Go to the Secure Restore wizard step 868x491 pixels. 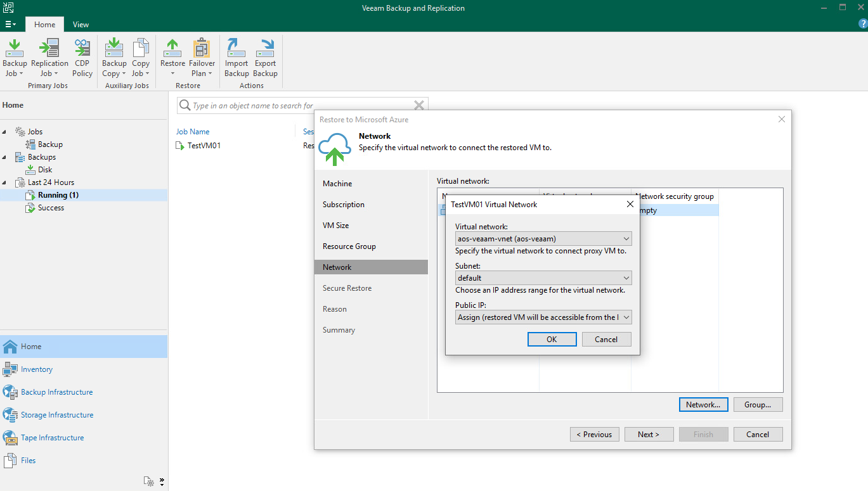[x=371, y=288]
